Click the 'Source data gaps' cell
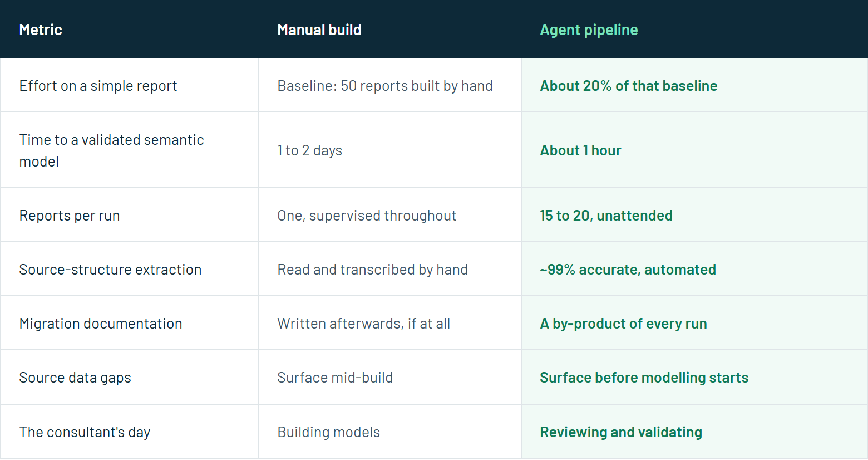Viewport: 868px width, 460px height. pyautogui.click(x=130, y=378)
